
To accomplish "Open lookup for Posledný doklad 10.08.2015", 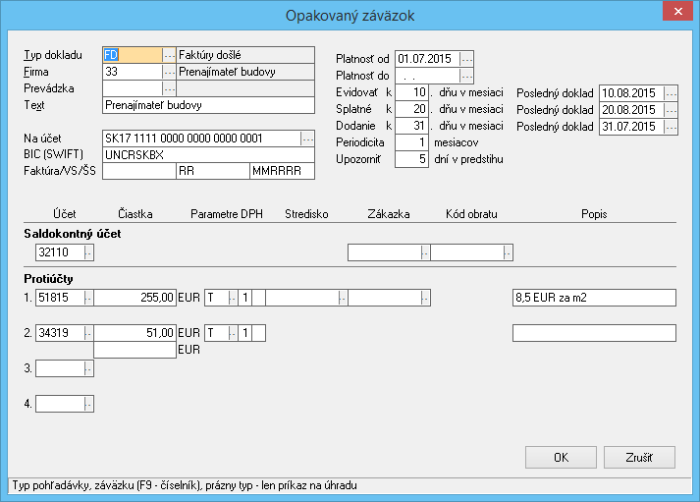I will pyautogui.click(x=671, y=93).
